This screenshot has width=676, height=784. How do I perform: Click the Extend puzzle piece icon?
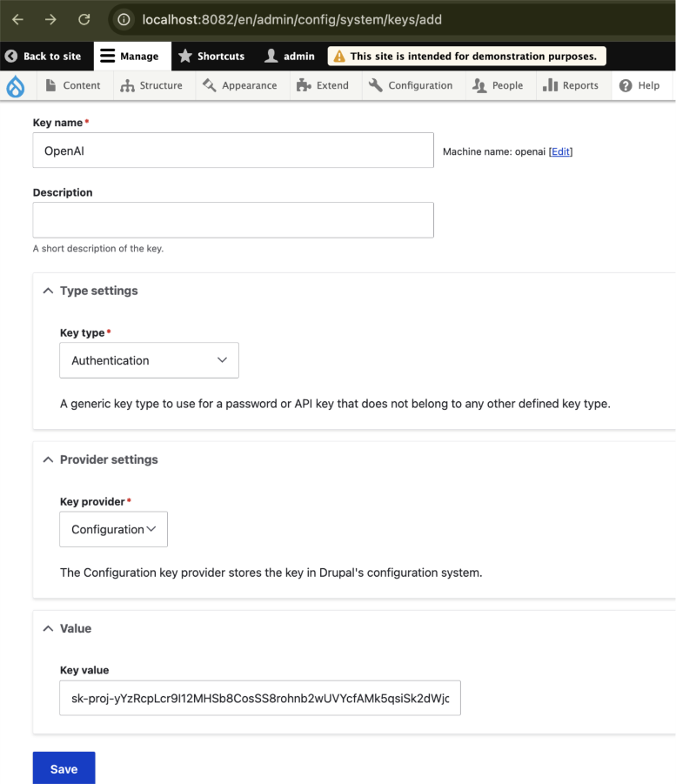tap(304, 85)
